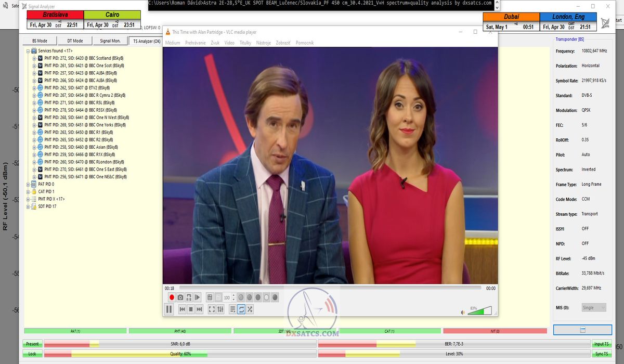Pause the video playback
Image resolution: width=624 pixels, height=364 pixels.
(x=169, y=309)
